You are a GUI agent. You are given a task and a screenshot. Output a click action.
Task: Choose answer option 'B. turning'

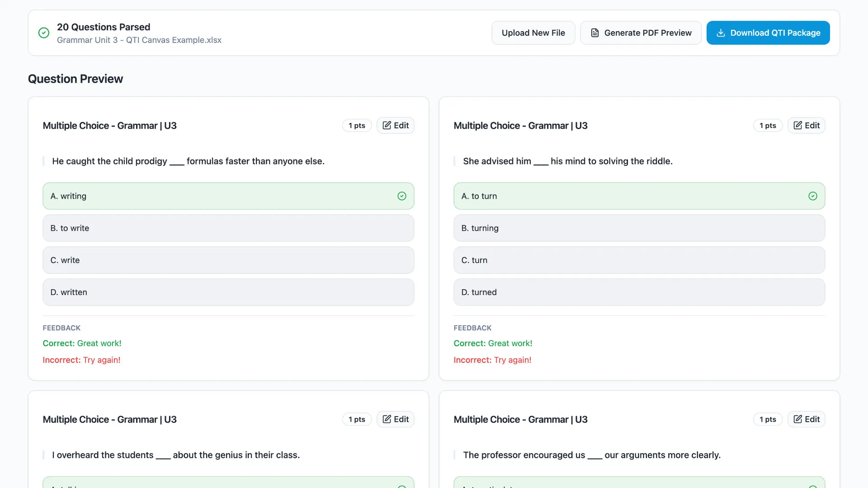click(x=639, y=228)
